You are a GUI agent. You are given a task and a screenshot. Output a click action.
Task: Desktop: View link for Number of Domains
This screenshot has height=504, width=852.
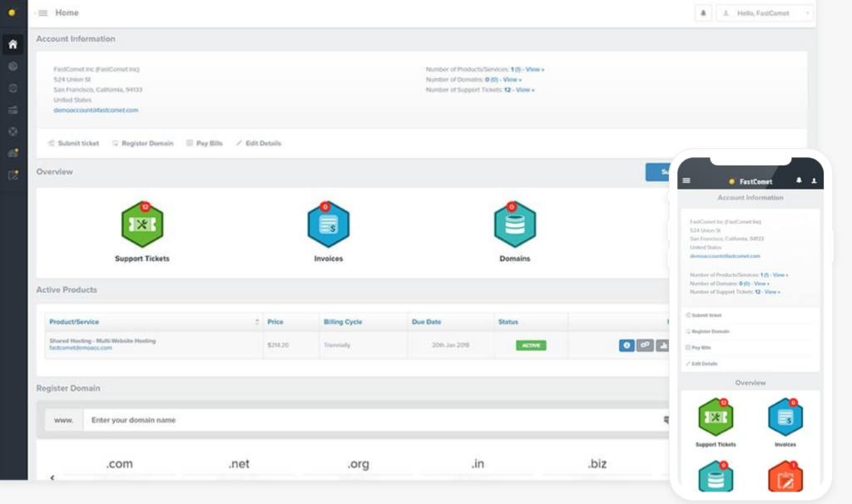[512, 80]
